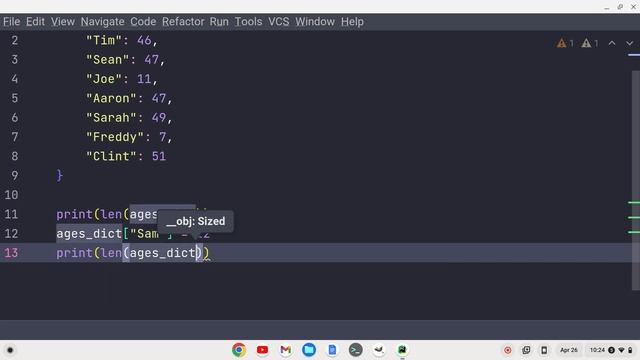Open the VCS menu
This screenshot has width=640, height=360.
278,22
